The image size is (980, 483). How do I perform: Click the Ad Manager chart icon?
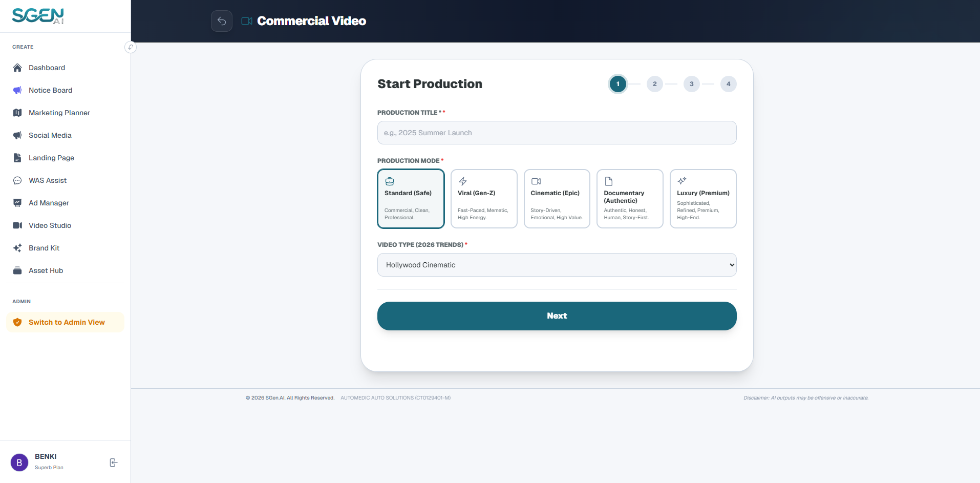coord(17,203)
